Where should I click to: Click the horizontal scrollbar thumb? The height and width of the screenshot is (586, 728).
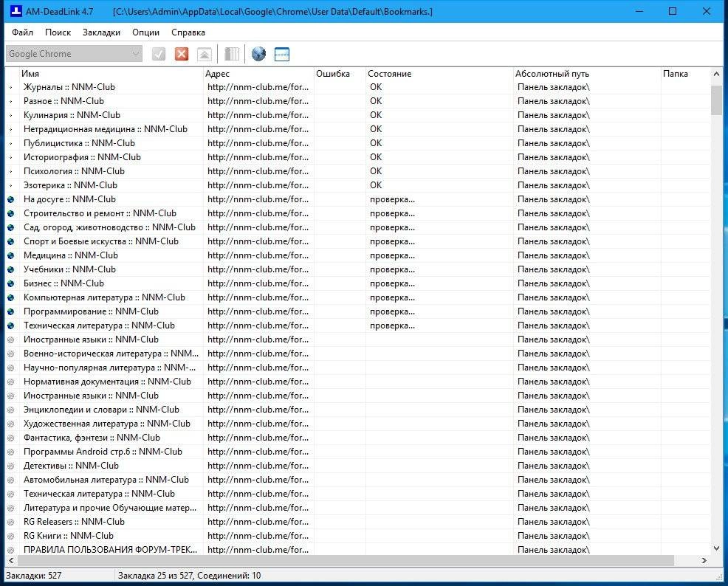346,560
